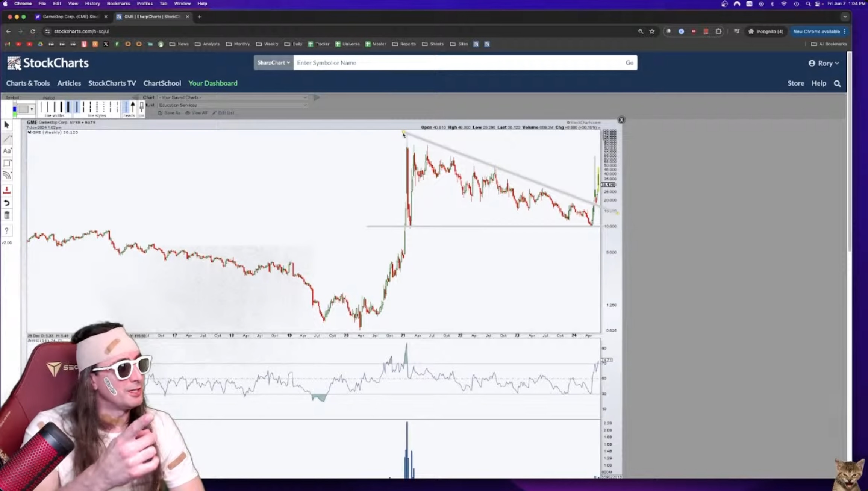Image resolution: width=868 pixels, height=491 pixels.
Task: Select the Aa text annotation tool
Action: pyautogui.click(x=7, y=151)
